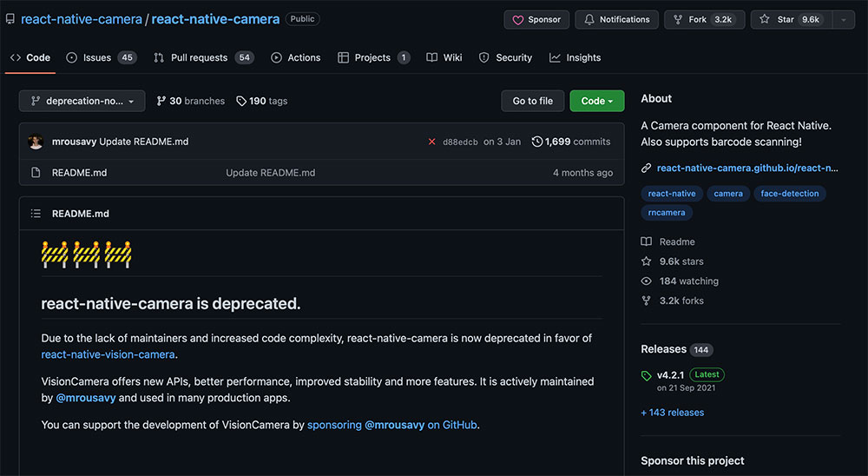This screenshot has width=868, height=476.
Task: Click the failed build status X icon
Action: (431, 142)
